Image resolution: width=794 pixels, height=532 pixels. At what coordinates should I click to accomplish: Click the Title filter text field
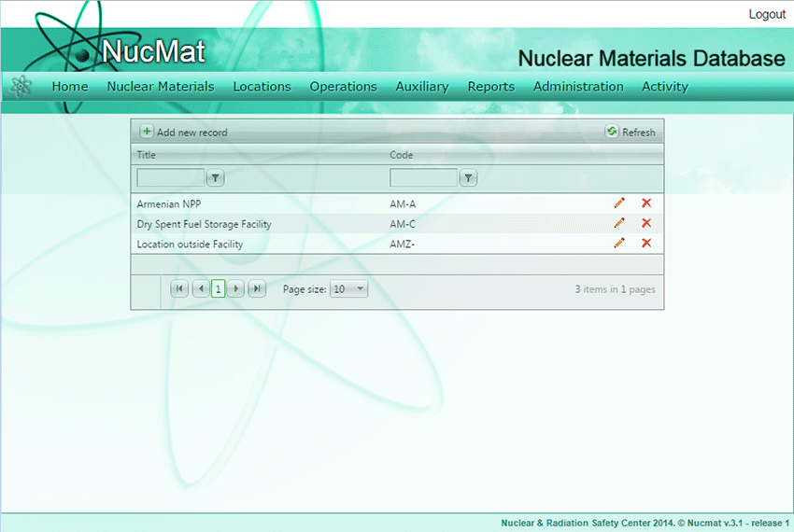170,178
